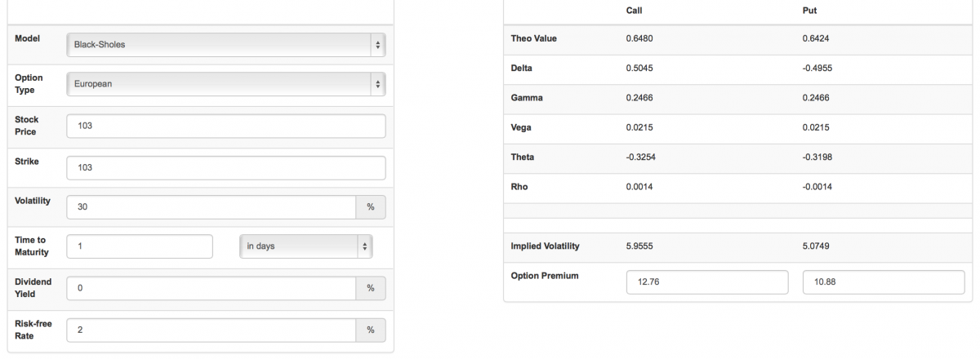980x359 pixels.
Task: Click the Call Implied Volatility value 5.9555
Action: tap(639, 247)
